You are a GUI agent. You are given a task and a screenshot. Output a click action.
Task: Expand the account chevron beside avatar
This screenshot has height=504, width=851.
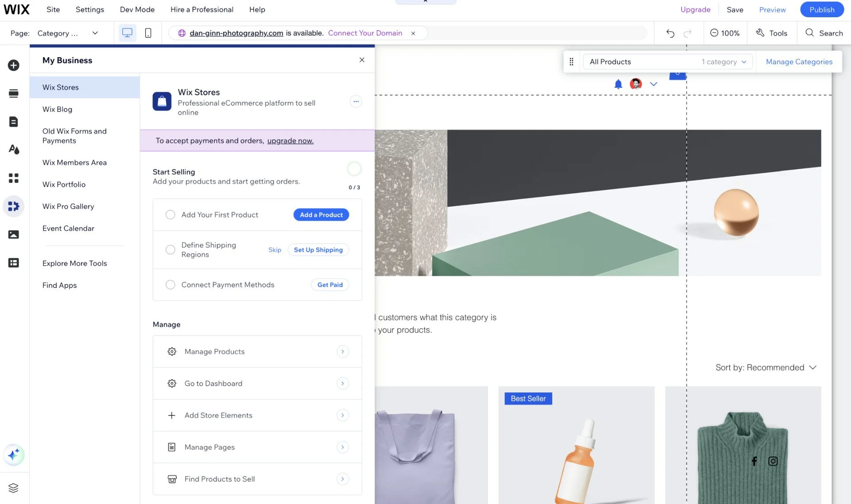click(x=653, y=84)
